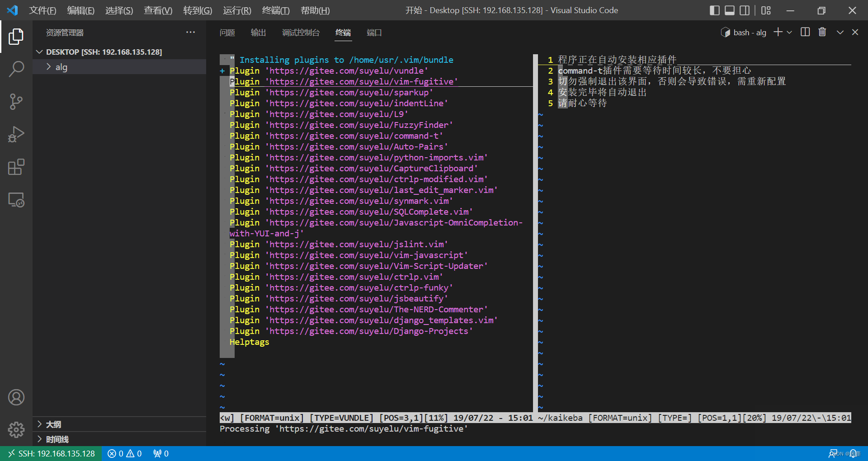The height and width of the screenshot is (461, 868).
Task: Open the 查看(V) menu
Action: coord(158,10)
